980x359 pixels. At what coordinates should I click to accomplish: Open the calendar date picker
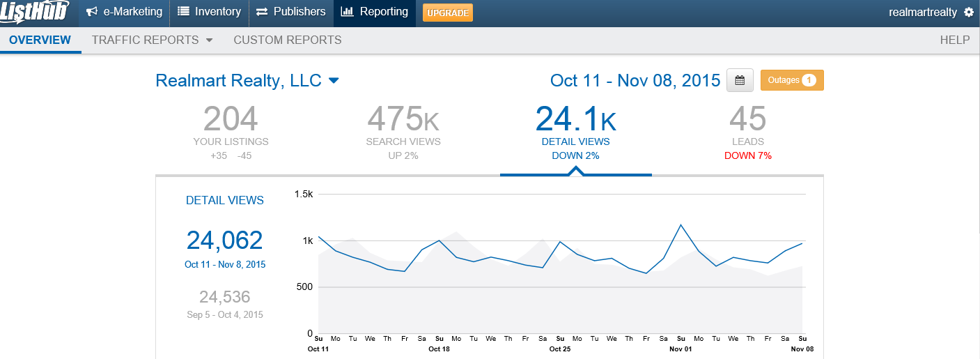tap(740, 80)
